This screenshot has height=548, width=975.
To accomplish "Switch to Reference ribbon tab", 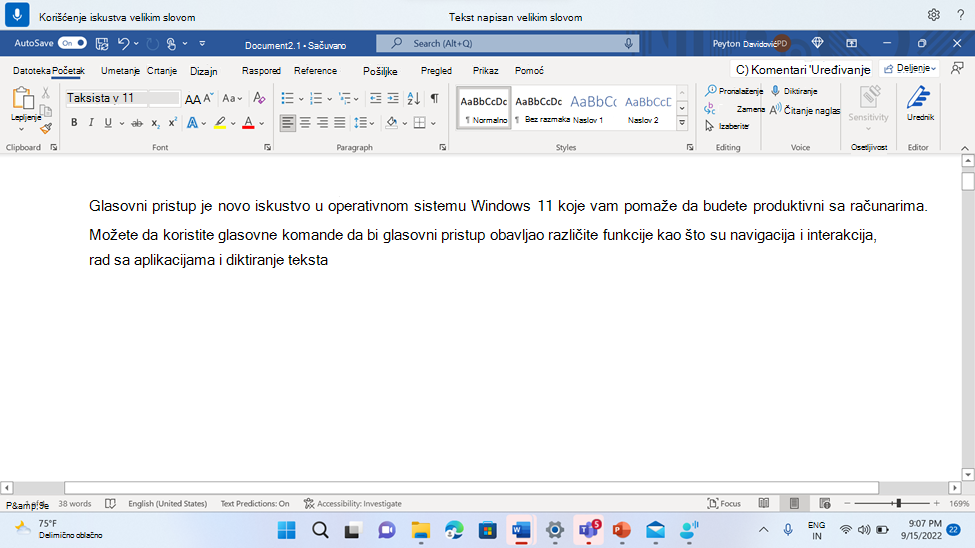I will click(x=315, y=71).
